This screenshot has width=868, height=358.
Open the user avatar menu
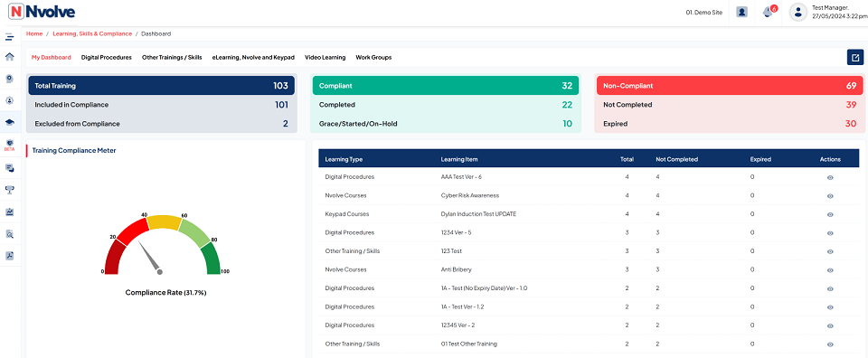pyautogui.click(x=797, y=12)
